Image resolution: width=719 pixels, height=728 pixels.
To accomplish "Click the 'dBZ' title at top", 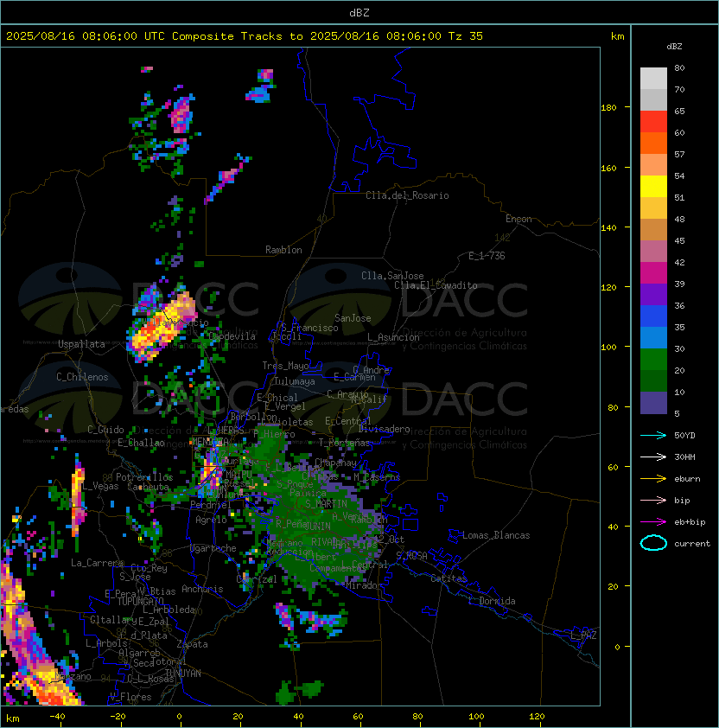I will coord(359,12).
